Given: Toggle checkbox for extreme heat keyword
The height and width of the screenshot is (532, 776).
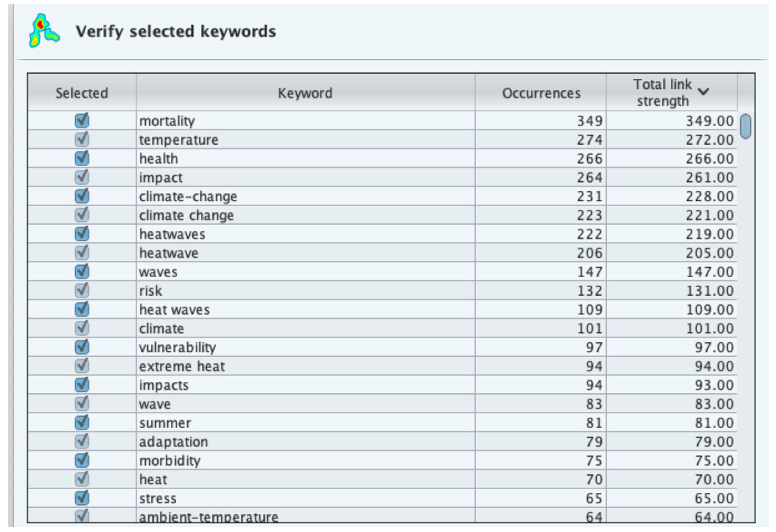Looking at the screenshot, I should pos(82,366).
